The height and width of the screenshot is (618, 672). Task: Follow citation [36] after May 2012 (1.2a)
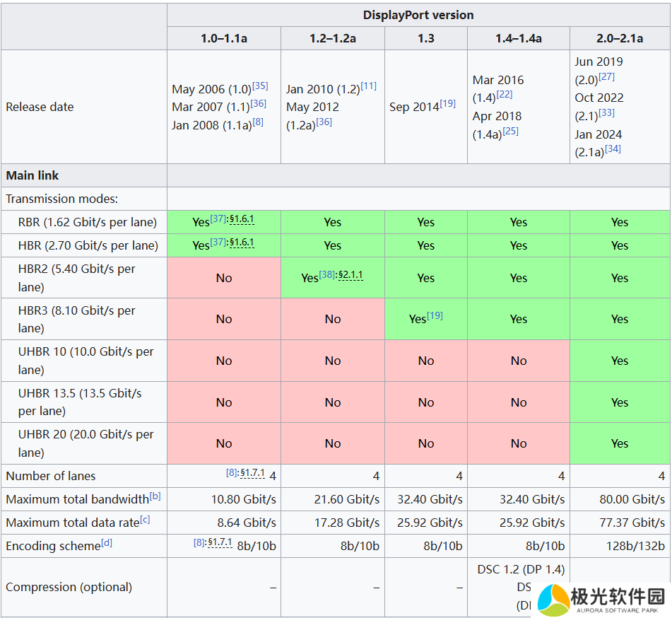tap(324, 122)
